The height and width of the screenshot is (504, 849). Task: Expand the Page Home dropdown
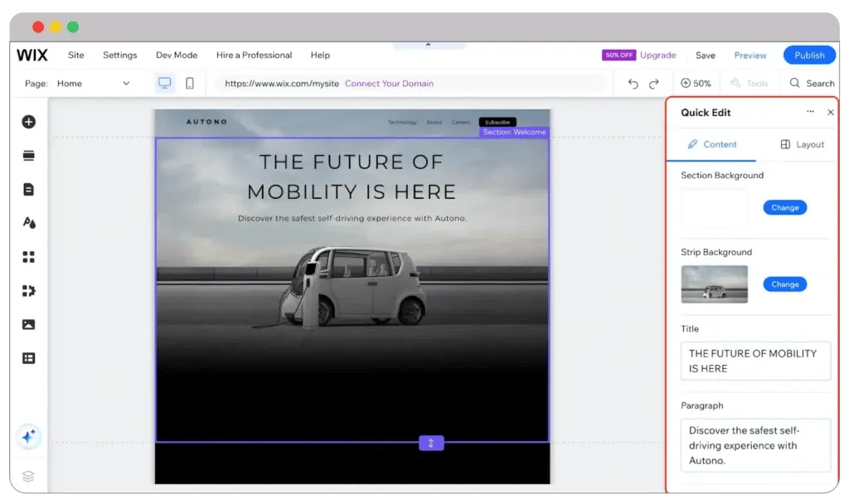click(x=126, y=84)
